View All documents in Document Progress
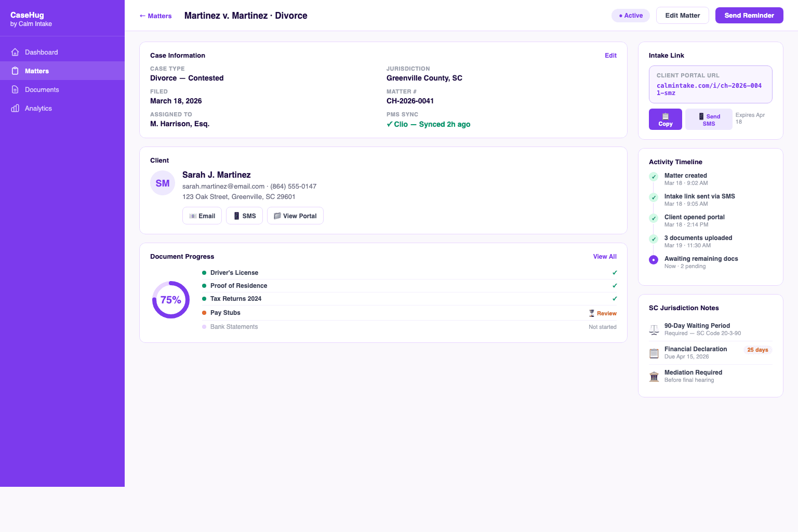The image size is (798, 532). point(604,256)
